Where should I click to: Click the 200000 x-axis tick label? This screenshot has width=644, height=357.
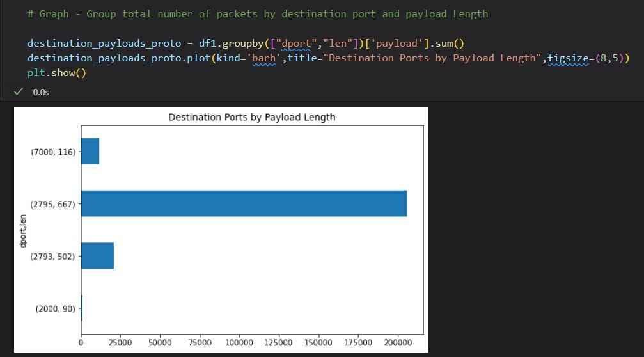coord(398,343)
